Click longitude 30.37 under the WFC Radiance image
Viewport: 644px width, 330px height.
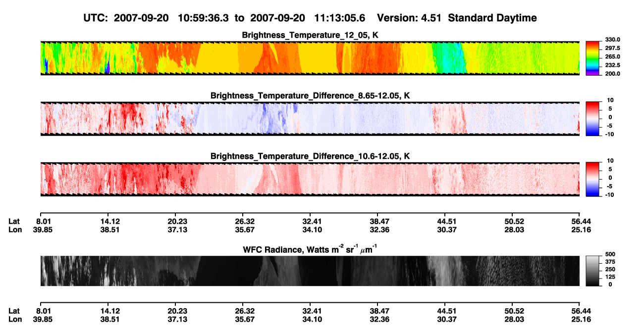(447, 319)
